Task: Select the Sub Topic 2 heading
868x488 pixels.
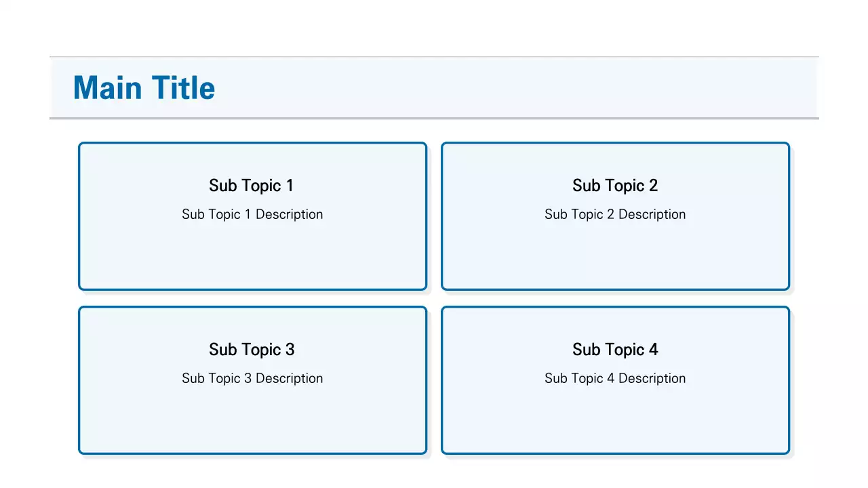Action: pos(615,186)
